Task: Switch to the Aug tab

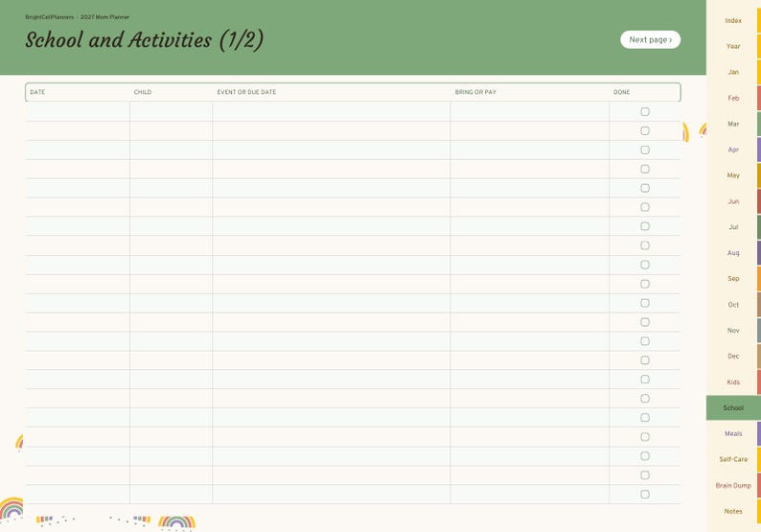Action: tap(733, 253)
